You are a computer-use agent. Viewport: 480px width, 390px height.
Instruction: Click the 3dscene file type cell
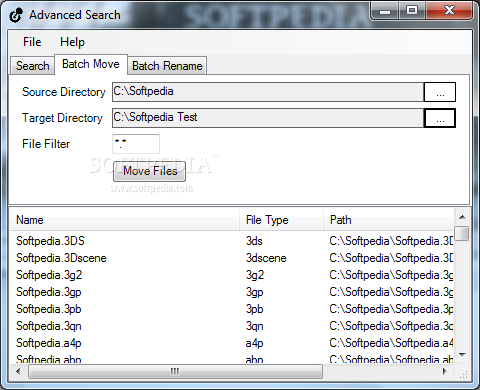click(266, 258)
